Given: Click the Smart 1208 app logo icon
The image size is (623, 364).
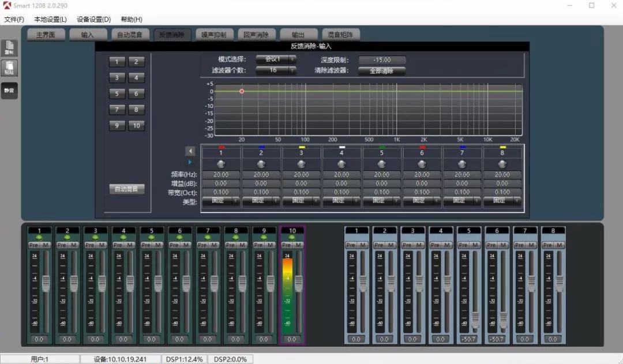Looking at the screenshot, I should coord(7,5).
